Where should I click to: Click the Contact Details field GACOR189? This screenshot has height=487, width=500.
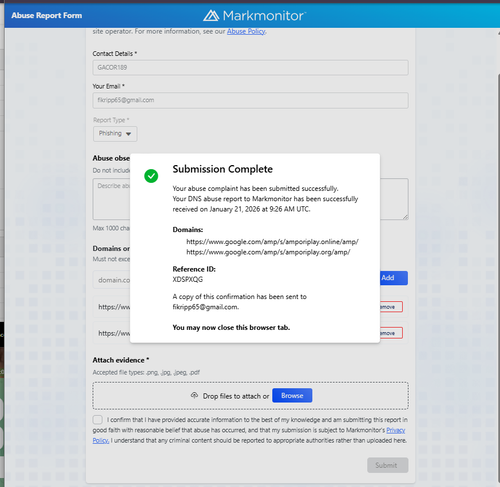[250, 68]
